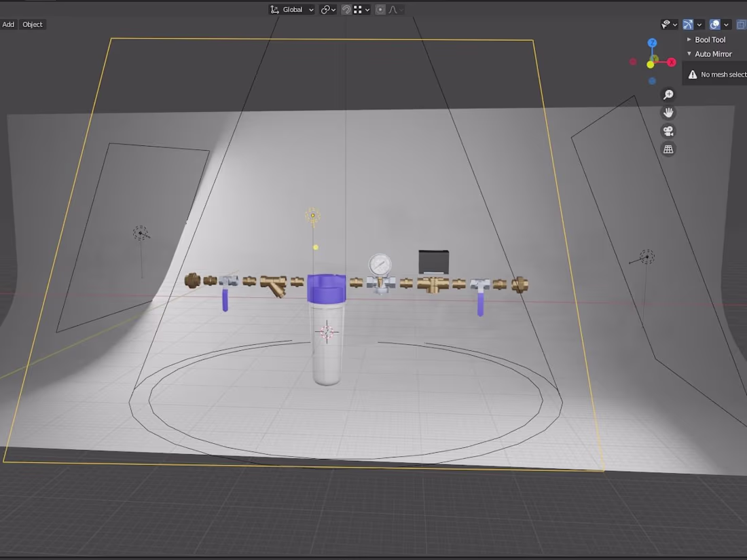
Task: Open the Object menu
Action: 32,24
